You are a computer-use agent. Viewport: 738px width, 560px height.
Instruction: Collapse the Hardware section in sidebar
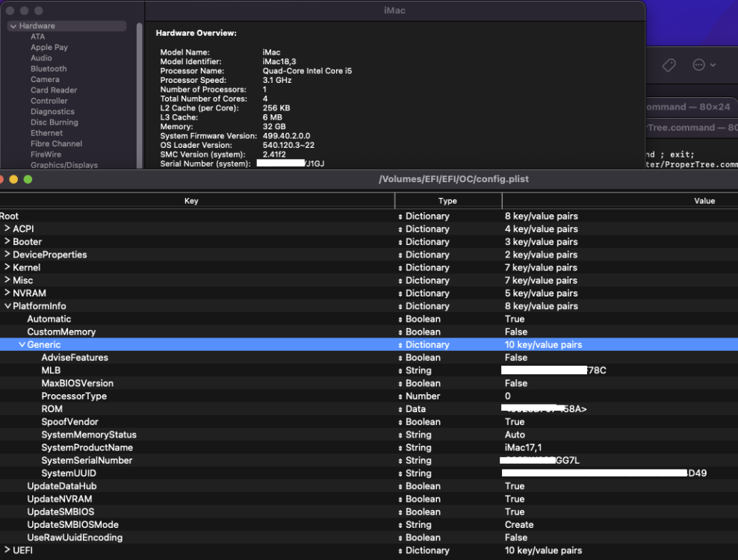tap(13, 26)
